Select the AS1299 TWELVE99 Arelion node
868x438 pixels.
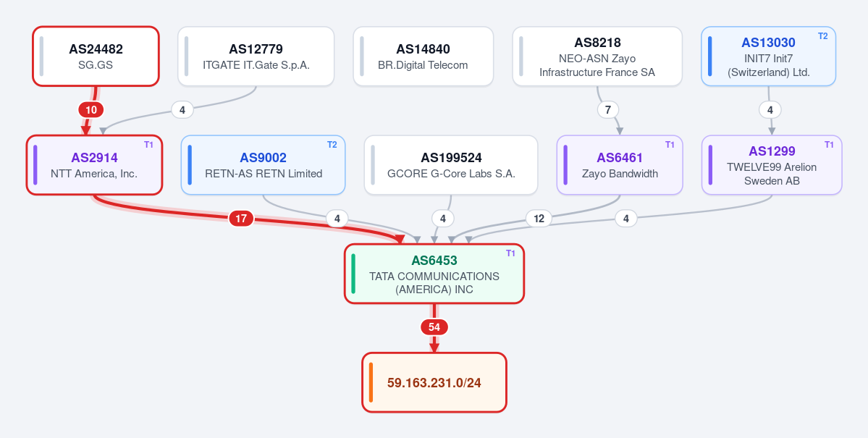pos(772,165)
